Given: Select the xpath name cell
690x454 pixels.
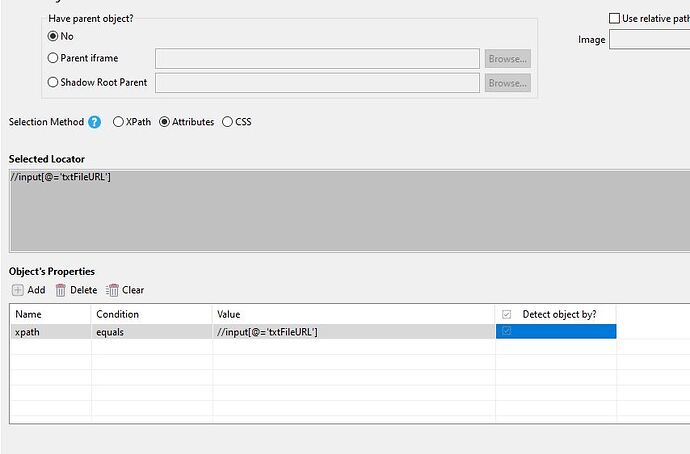Looking at the screenshot, I should tap(51, 332).
